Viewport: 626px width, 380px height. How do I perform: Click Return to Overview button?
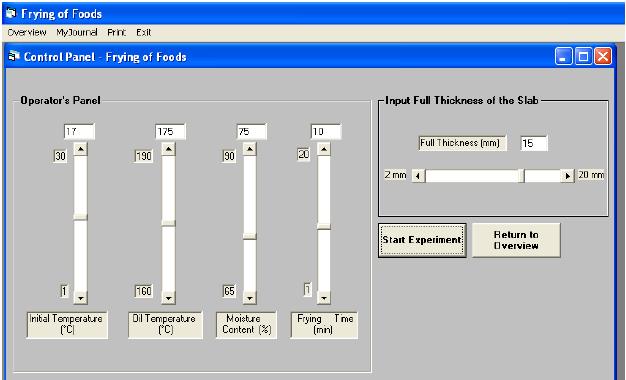[516, 240]
